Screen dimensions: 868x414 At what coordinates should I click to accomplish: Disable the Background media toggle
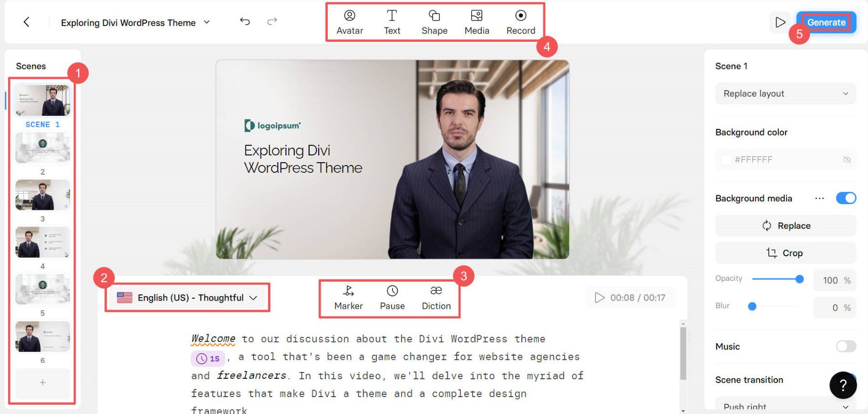pos(846,198)
